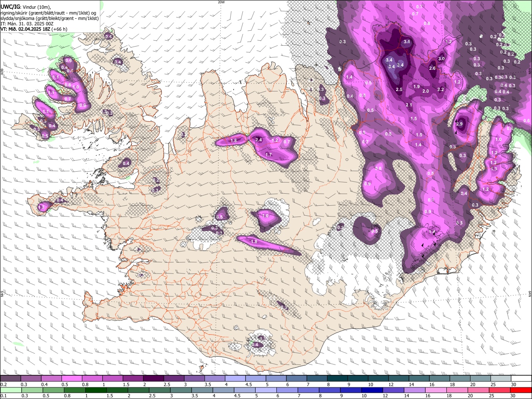Click the pure red lower legend swatch after 30
The width and height of the screenshot is (532, 399).
coord(521,390)
